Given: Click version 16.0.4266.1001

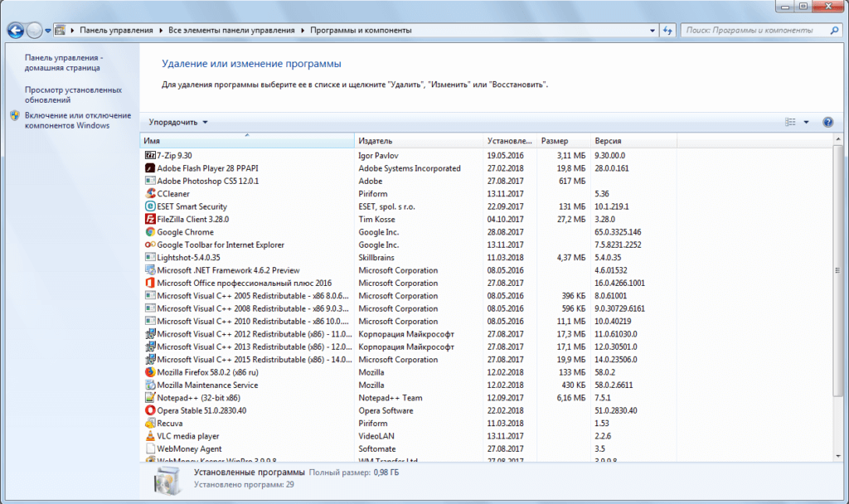Looking at the screenshot, I should pos(619,283).
